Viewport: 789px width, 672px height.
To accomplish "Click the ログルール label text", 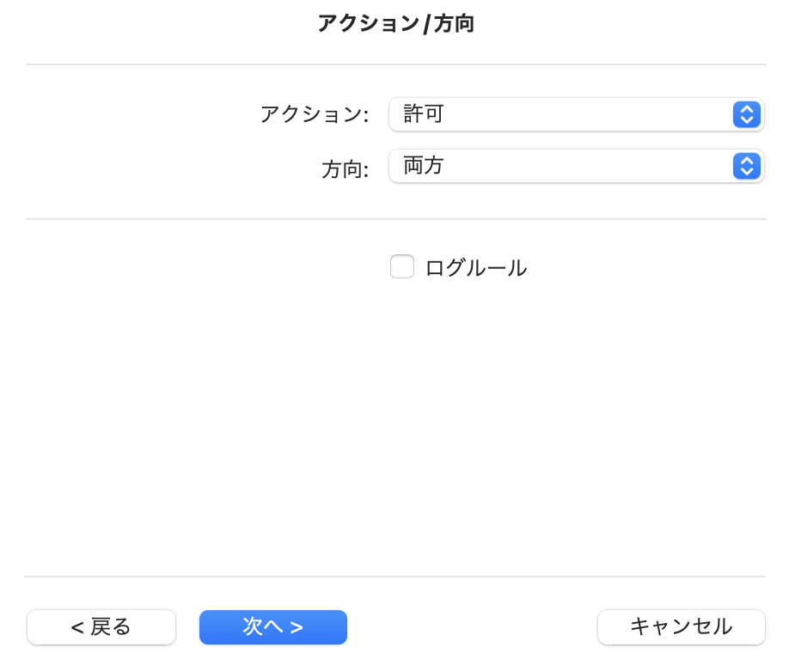I will click(x=476, y=268).
